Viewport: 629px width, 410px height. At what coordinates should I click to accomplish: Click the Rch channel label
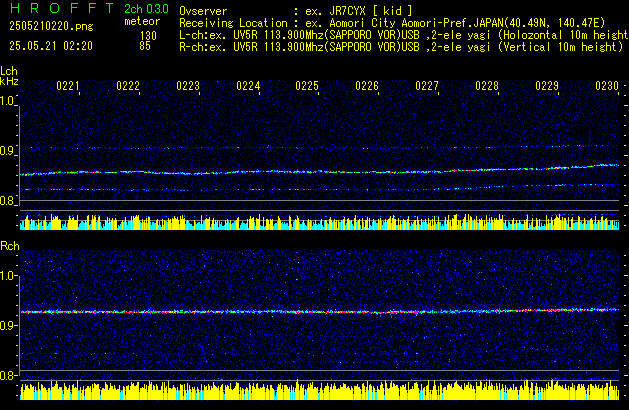(10, 246)
